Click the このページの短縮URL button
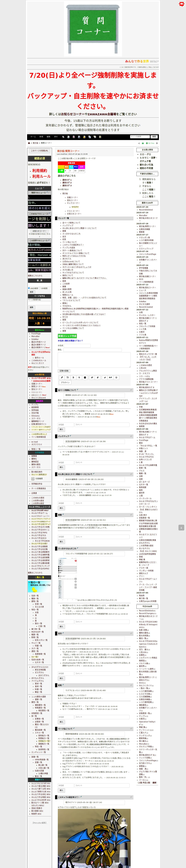 pyautogui.click(x=40, y=151)
